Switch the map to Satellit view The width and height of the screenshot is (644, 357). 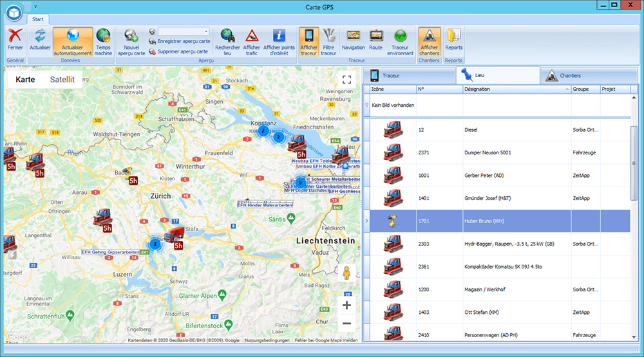[x=62, y=80]
